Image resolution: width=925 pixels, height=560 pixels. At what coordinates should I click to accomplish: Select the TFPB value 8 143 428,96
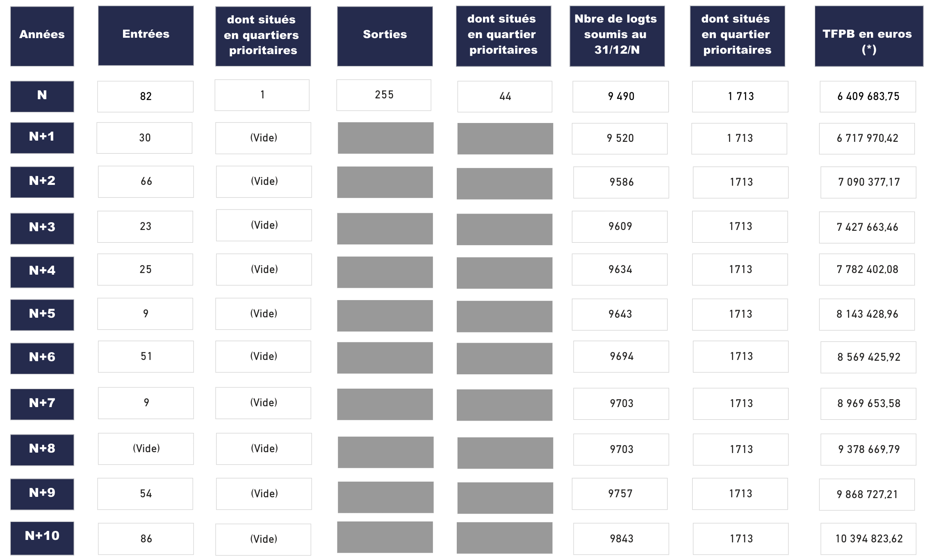[867, 314]
